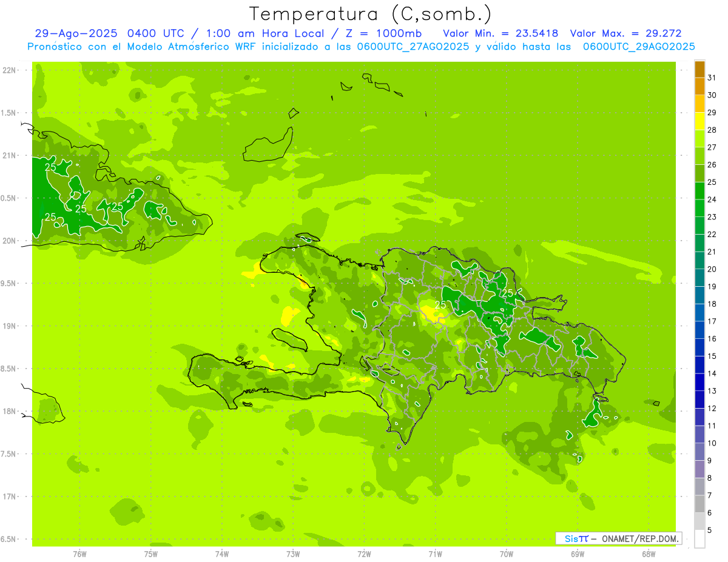Click the legend value "5"
This screenshot has width=728, height=562.
pyautogui.click(x=710, y=530)
